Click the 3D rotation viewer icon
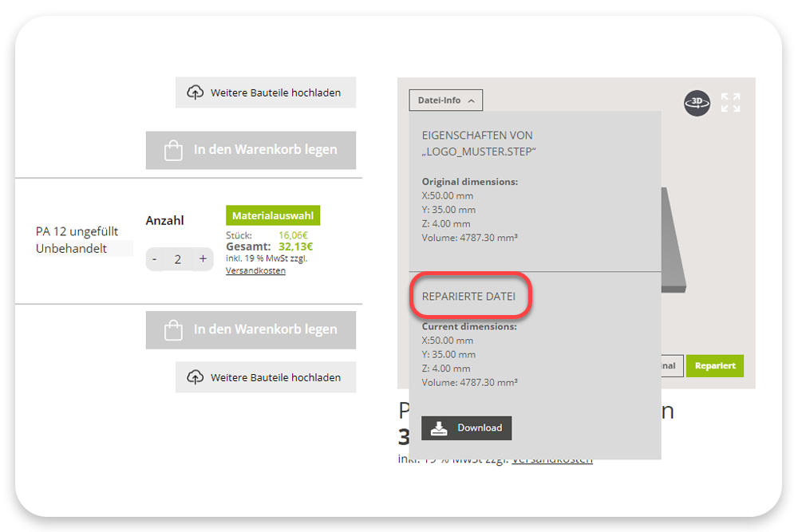This screenshot has width=798, height=532. pos(697,103)
